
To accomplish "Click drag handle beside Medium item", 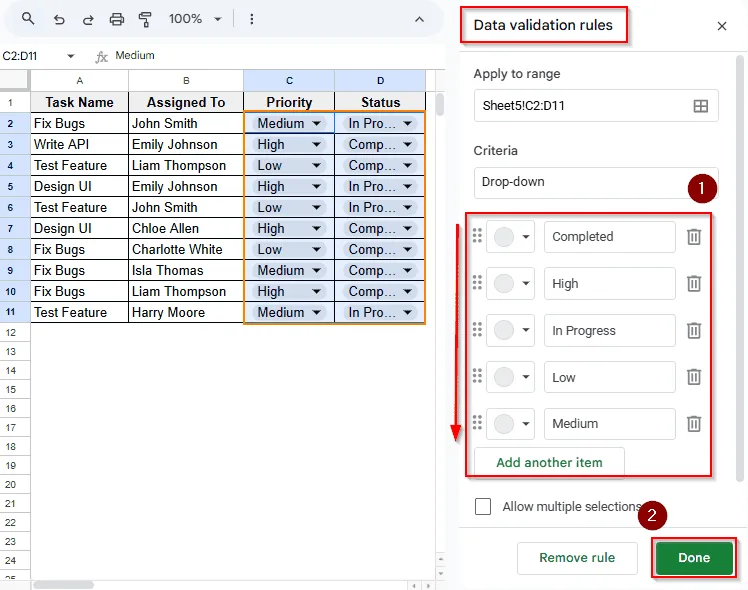I will click(477, 423).
